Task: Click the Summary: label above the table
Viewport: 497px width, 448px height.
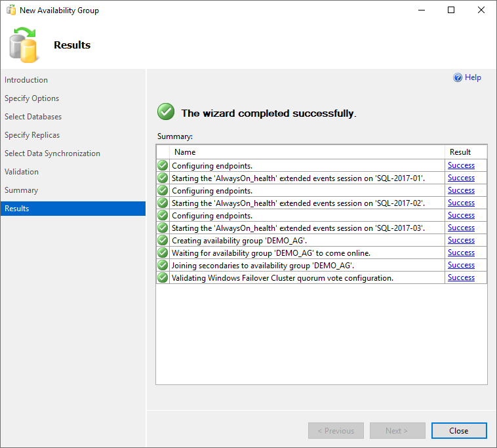Action: click(175, 136)
